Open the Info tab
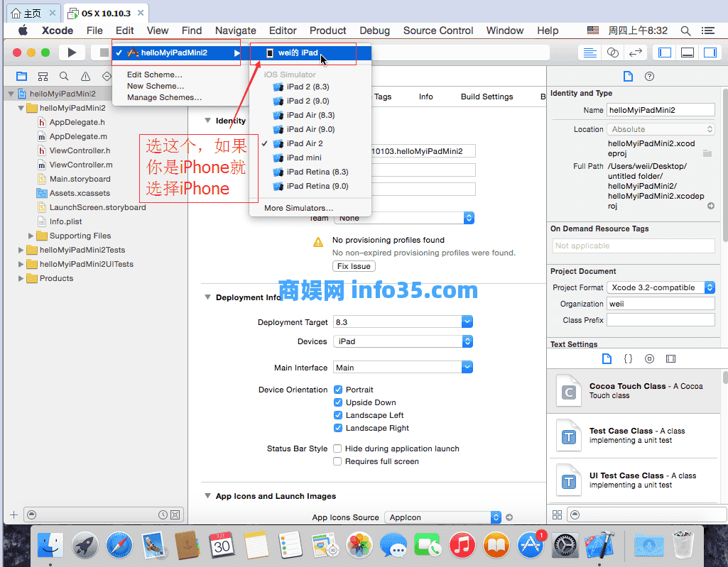This screenshot has width=728, height=567. (x=425, y=97)
